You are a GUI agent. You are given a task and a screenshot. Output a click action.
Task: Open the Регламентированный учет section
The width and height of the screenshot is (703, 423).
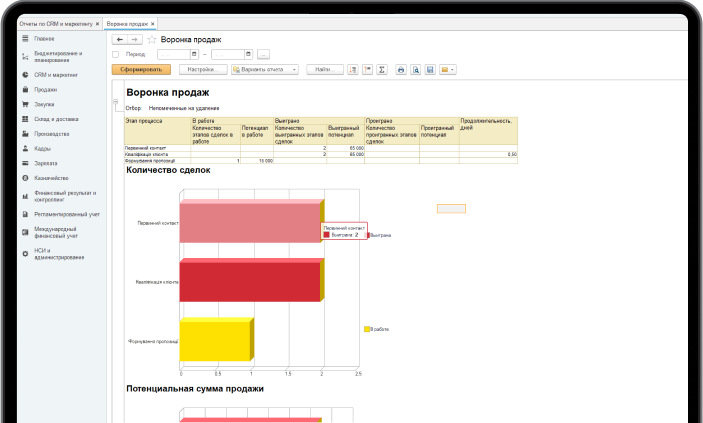click(67, 214)
